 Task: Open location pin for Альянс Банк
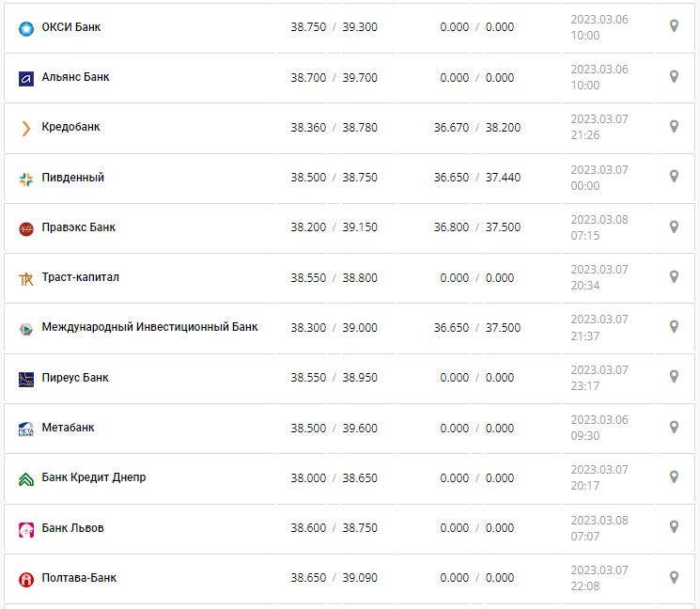pyautogui.click(x=674, y=76)
